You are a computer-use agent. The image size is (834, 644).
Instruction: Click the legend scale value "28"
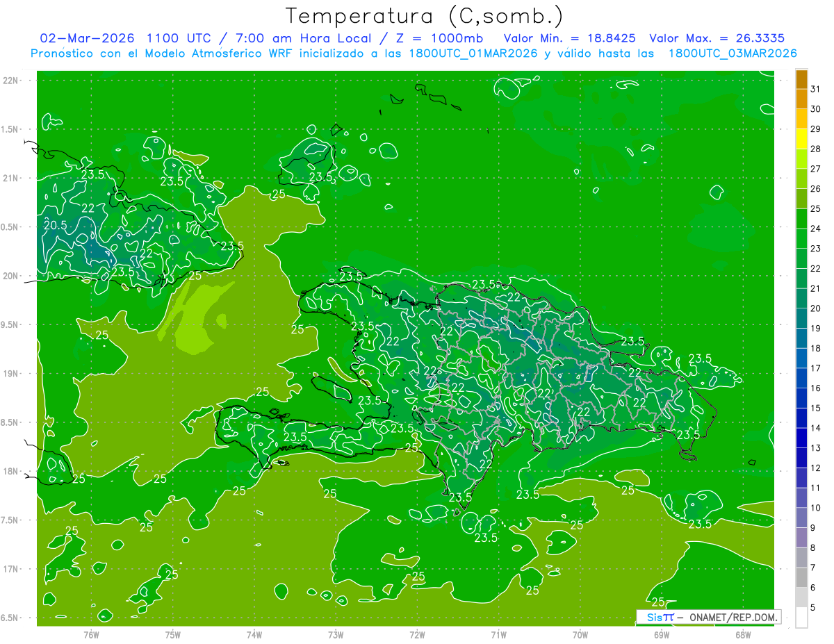pos(815,149)
